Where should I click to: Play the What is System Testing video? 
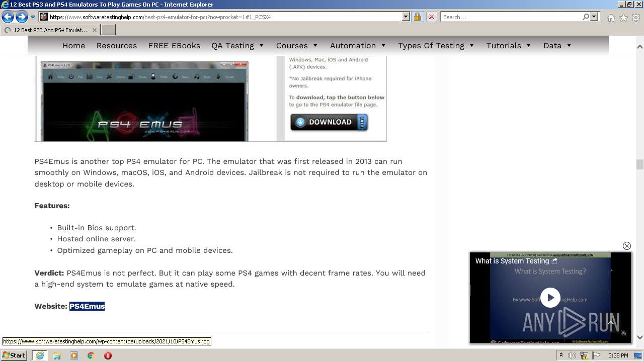point(550,297)
